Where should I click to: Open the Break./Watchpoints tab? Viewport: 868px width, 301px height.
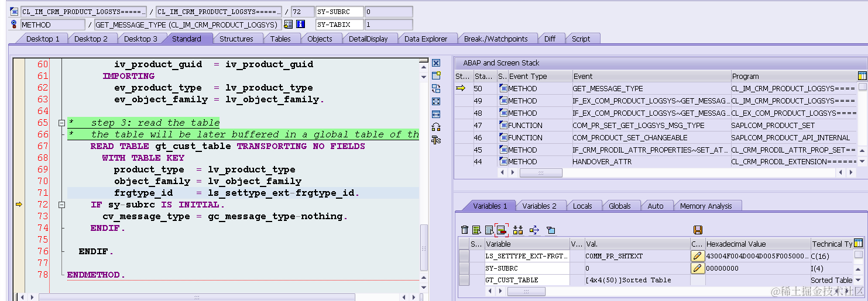pyautogui.click(x=496, y=39)
